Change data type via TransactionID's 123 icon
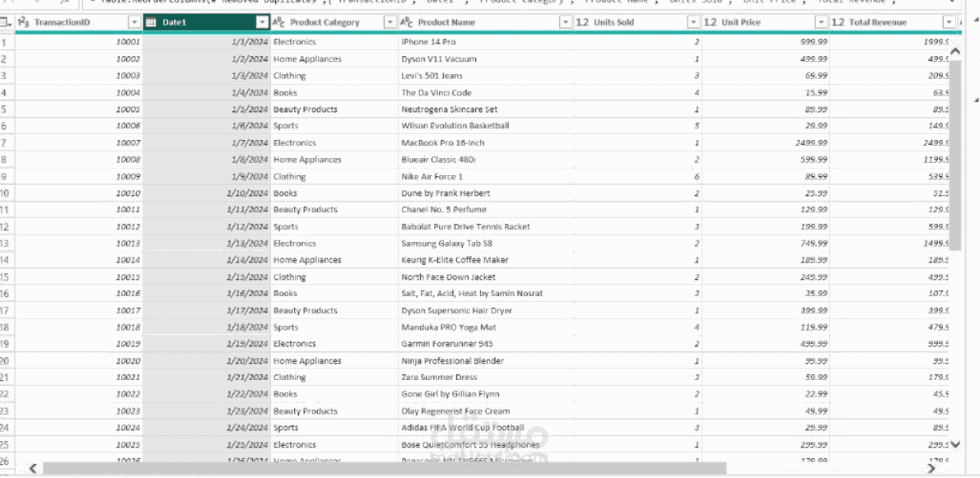 [23, 22]
